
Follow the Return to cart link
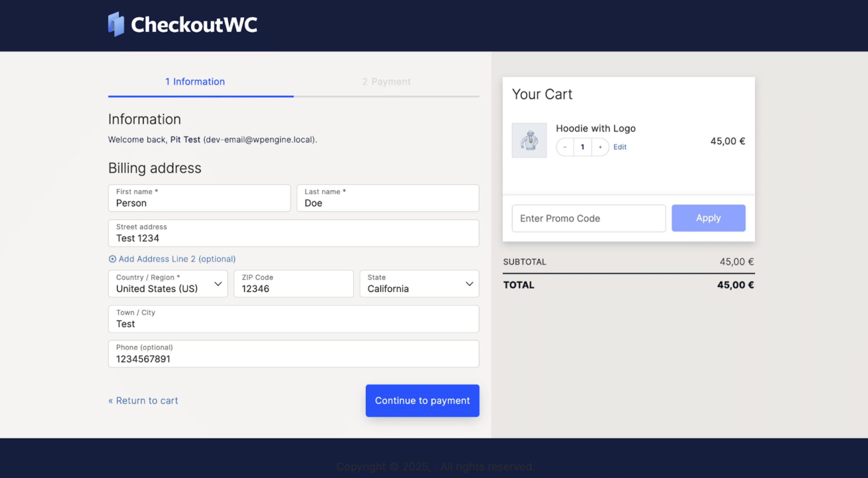click(143, 401)
